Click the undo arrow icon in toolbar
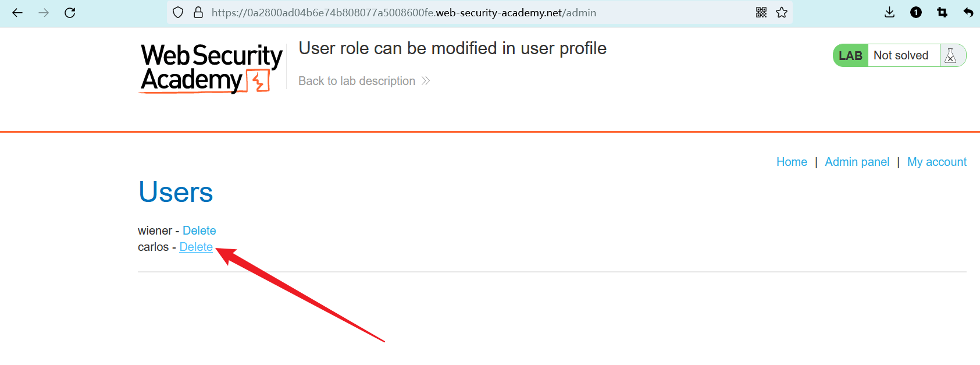Screen dimensions: 980x365 [968, 13]
